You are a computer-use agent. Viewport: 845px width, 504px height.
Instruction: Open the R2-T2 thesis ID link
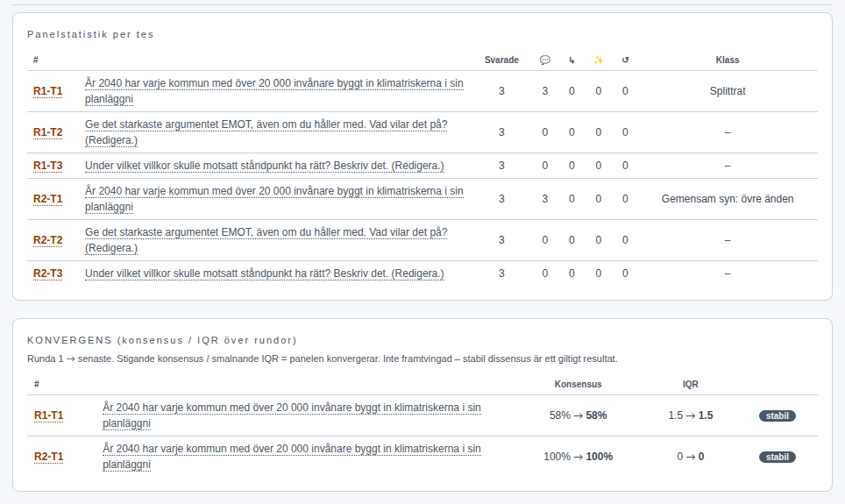(x=48, y=240)
